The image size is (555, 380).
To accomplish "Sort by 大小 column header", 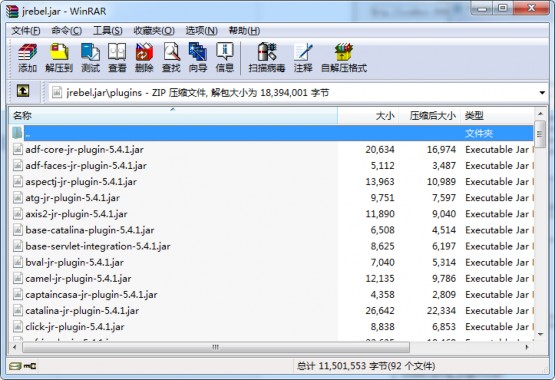I will coord(368,115).
